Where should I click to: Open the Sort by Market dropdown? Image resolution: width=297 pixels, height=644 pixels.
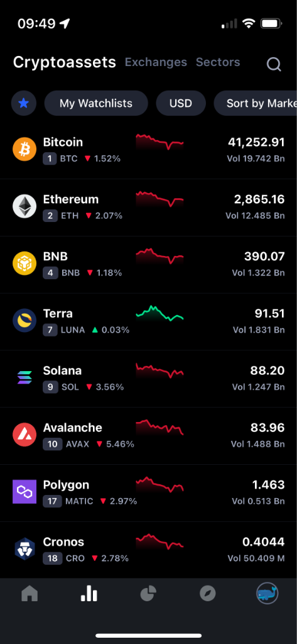pos(256,103)
